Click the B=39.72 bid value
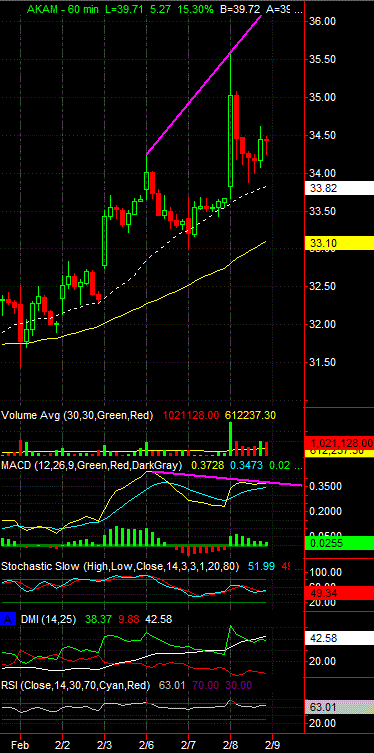 pos(241,9)
